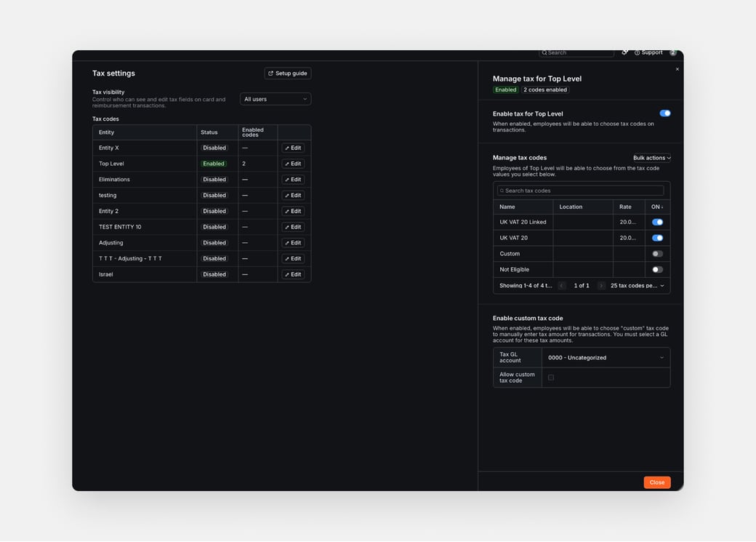Disable the Enable tax for Top Level toggle
The height and width of the screenshot is (542, 756).
[x=665, y=113]
